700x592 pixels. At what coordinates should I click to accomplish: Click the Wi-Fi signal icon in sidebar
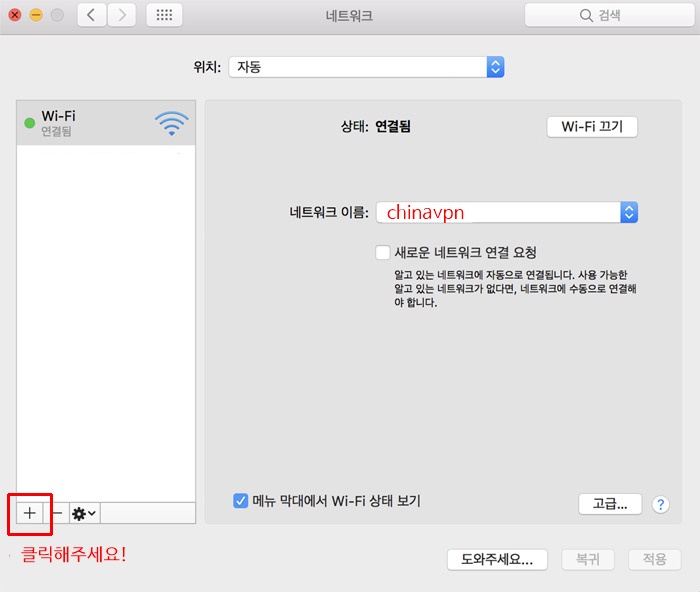tap(171, 123)
